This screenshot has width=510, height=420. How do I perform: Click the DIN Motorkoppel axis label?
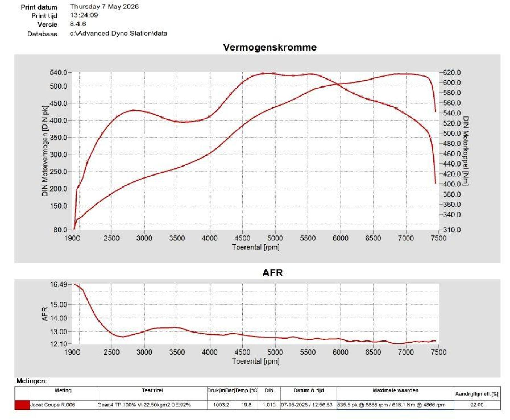tap(466, 151)
